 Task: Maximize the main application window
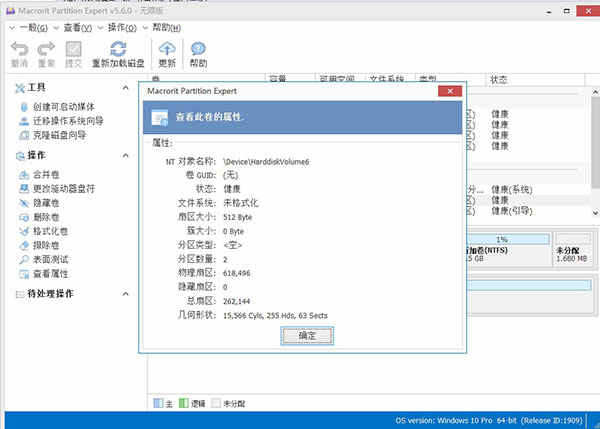567,11
